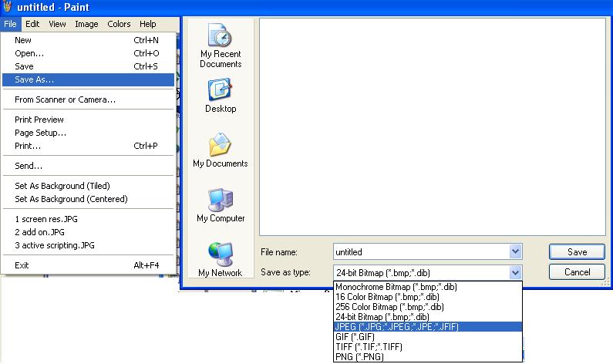Select My Computer places icon
Image resolution: width=613 pixels, height=364 pixels.
click(221, 201)
